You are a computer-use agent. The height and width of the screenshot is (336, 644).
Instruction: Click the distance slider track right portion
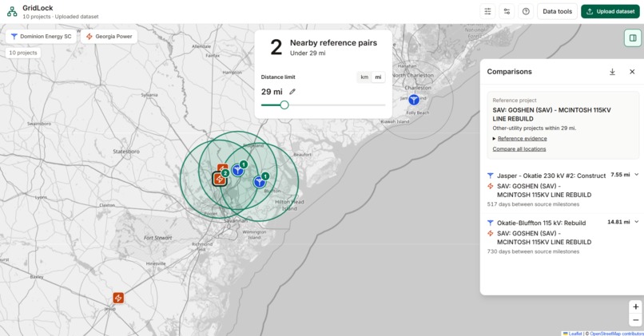(x=337, y=105)
